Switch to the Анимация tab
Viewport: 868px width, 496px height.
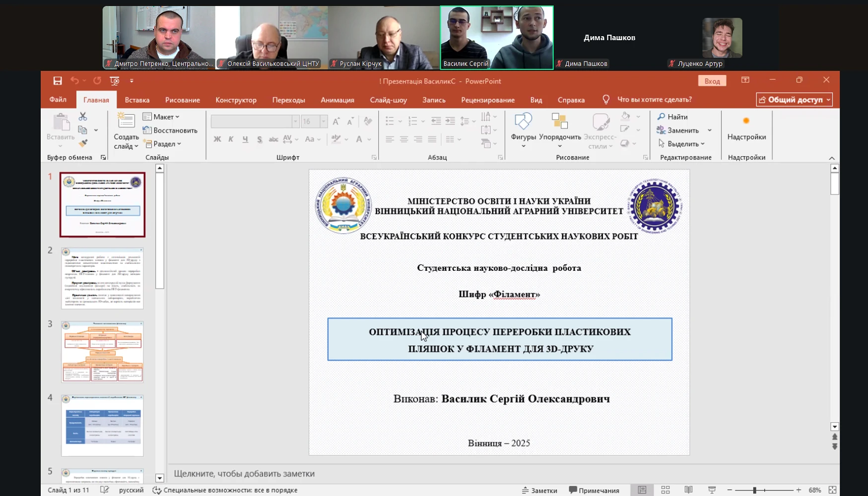tap(337, 100)
